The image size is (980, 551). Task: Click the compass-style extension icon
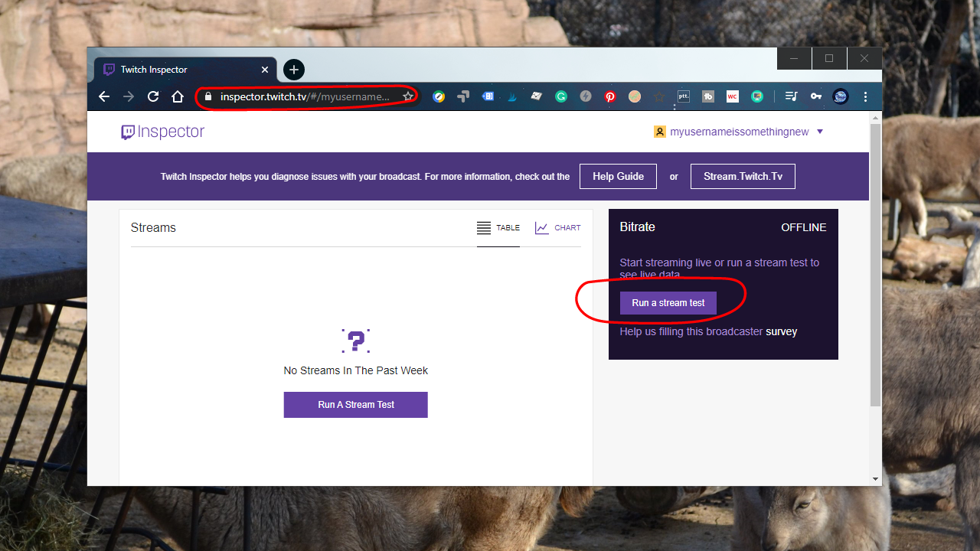[x=439, y=96]
